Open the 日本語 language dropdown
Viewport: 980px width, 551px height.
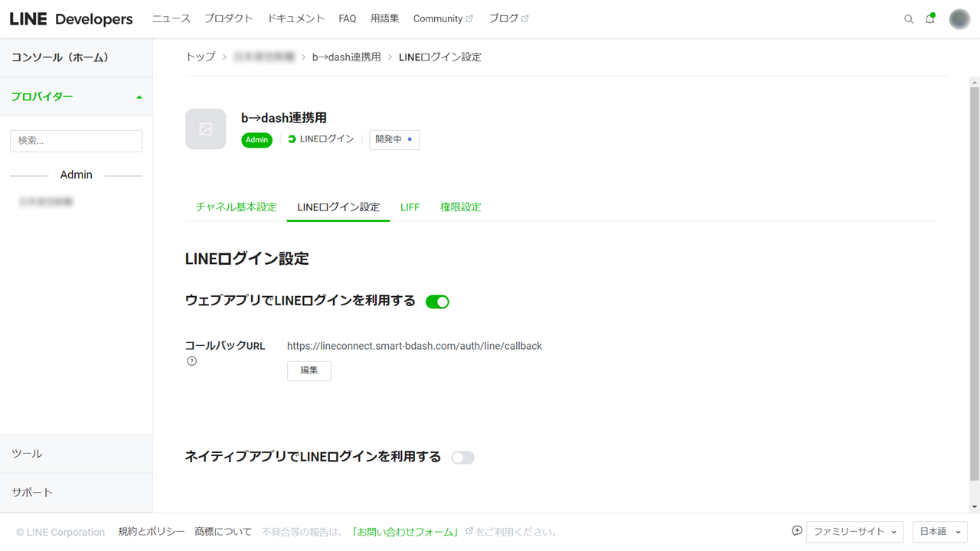(x=940, y=532)
